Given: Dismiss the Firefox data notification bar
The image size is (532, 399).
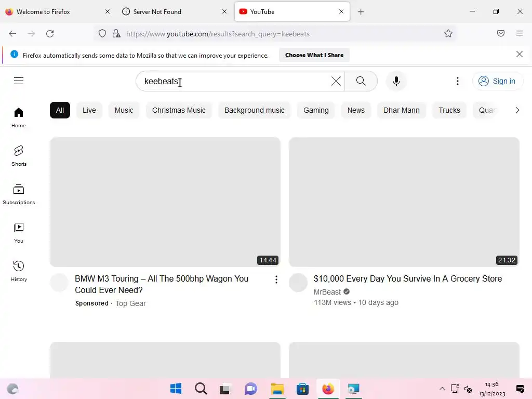Looking at the screenshot, I should point(519,54).
